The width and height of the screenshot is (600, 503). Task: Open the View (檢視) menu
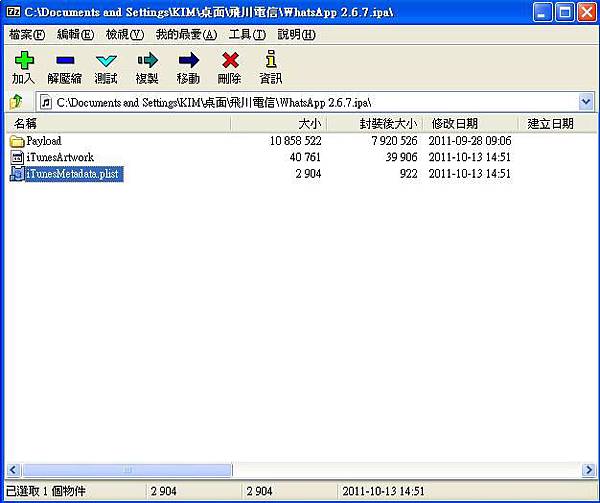pyautogui.click(x=125, y=35)
